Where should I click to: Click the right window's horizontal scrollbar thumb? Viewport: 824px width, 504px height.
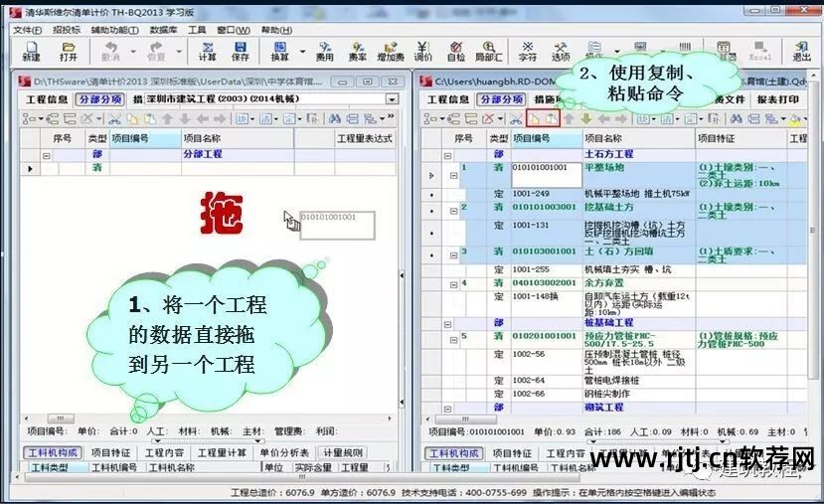pyautogui.click(x=465, y=420)
